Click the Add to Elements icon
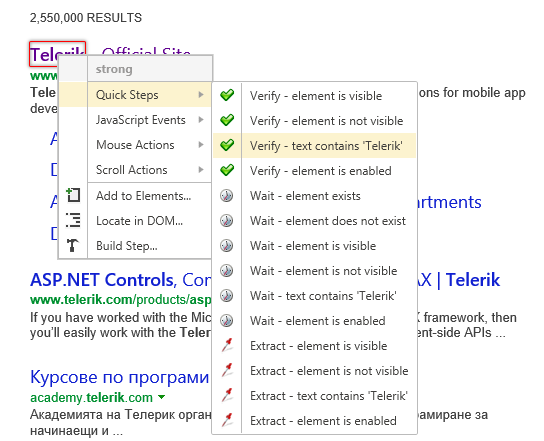Image resolution: width=544 pixels, height=441 pixels. [73, 195]
